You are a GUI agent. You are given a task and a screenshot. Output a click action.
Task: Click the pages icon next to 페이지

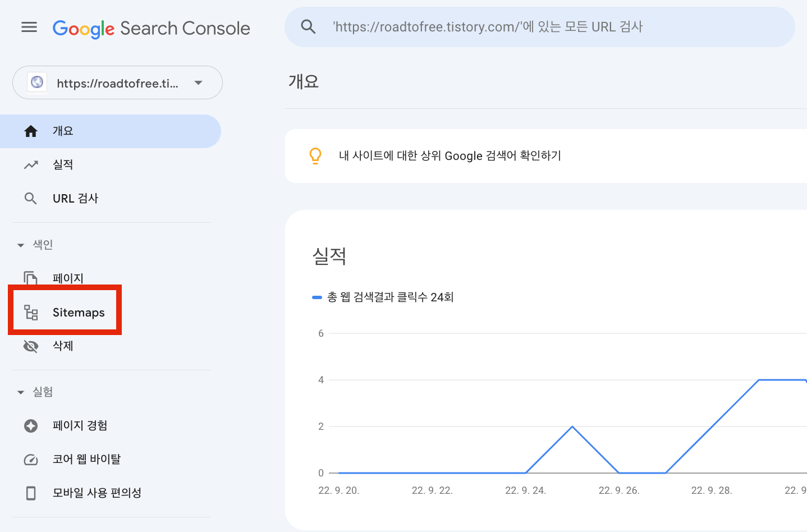click(30, 278)
